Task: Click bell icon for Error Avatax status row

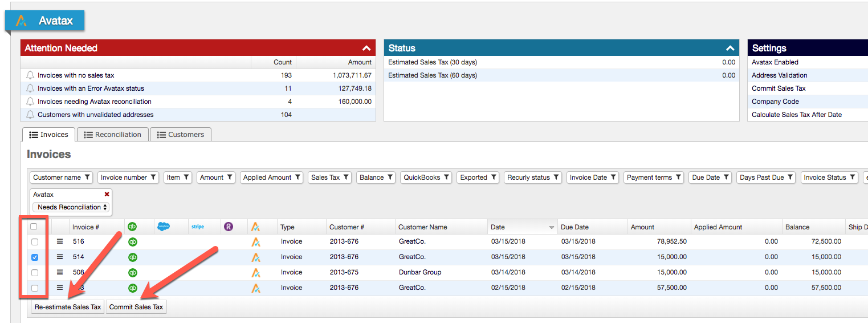Action: point(30,88)
